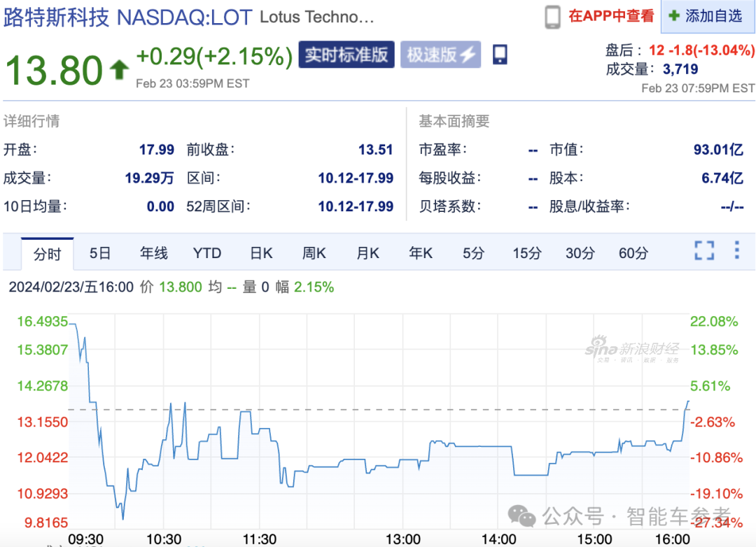Image resolution: width=756 pixels, height=547 pixels.
Task: Click the current price 13.80
Action: (54, 71)
